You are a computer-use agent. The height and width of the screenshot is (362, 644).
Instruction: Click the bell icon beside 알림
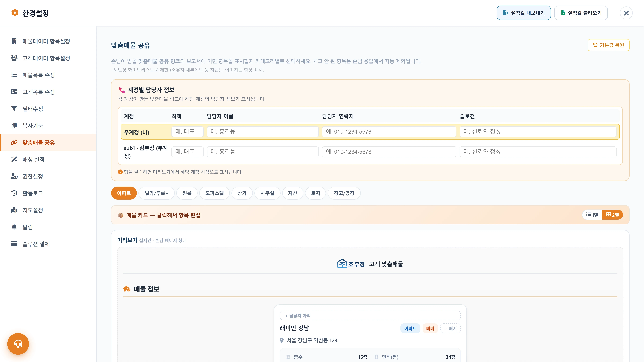[x=14, y=227]
